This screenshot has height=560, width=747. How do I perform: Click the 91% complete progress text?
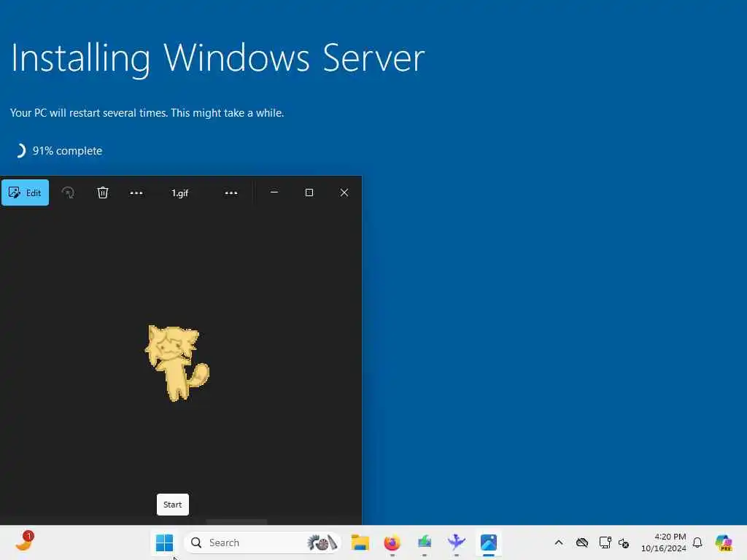tap(67, 151)
